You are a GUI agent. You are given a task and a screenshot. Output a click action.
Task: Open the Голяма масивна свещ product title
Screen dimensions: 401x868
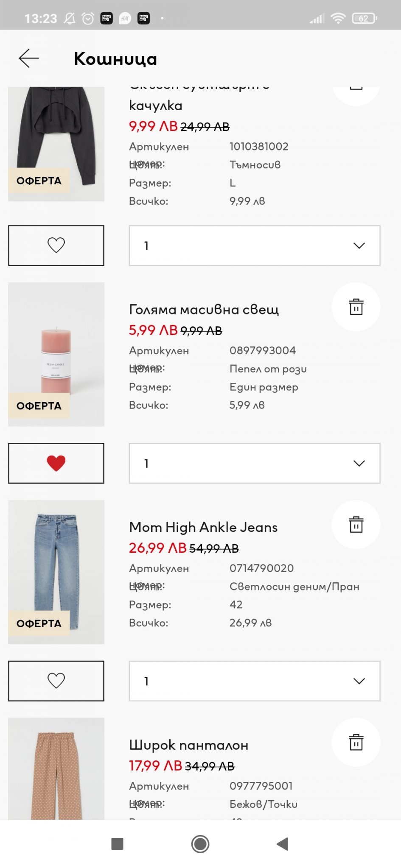(204, 310)
